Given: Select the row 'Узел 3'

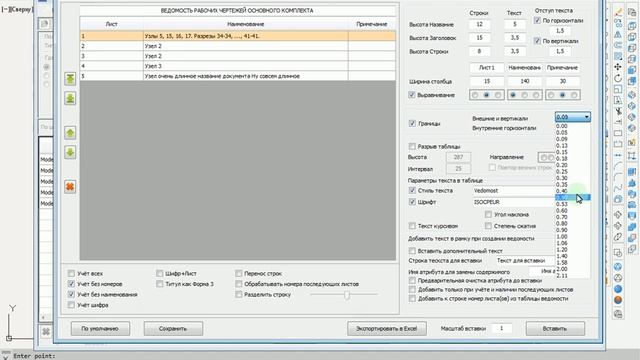Looking at the screenshot, I should (x=238, y=66).
